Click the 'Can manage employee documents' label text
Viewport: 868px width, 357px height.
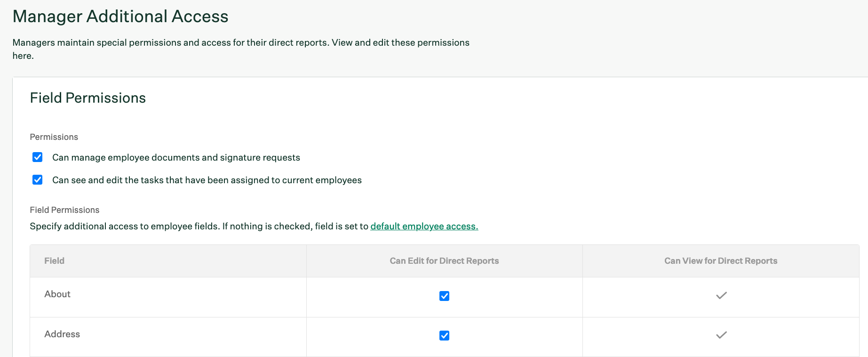click(x=176, y=157)
